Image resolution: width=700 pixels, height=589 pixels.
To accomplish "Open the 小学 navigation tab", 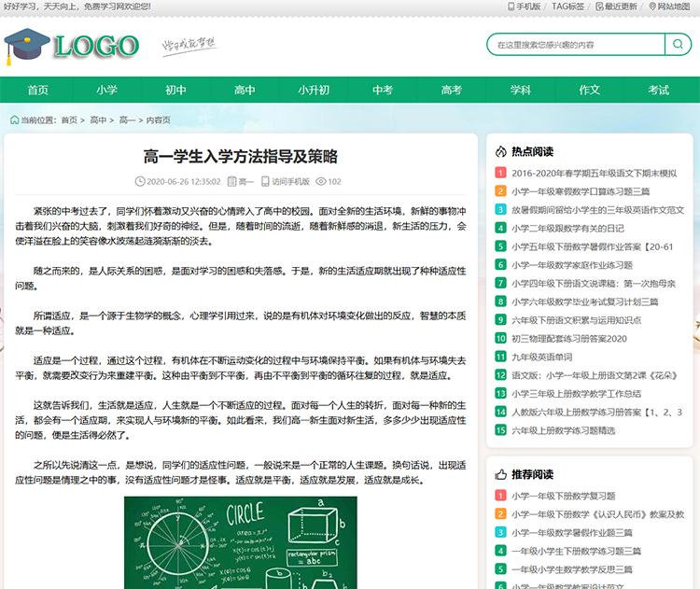I will click(x=106, y=90).
